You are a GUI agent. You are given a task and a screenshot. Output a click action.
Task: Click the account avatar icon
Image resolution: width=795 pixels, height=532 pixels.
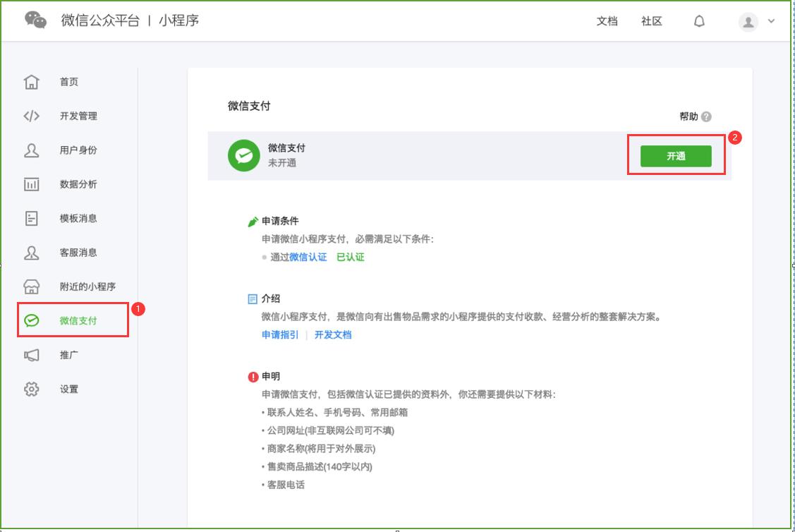click(746, 21)
